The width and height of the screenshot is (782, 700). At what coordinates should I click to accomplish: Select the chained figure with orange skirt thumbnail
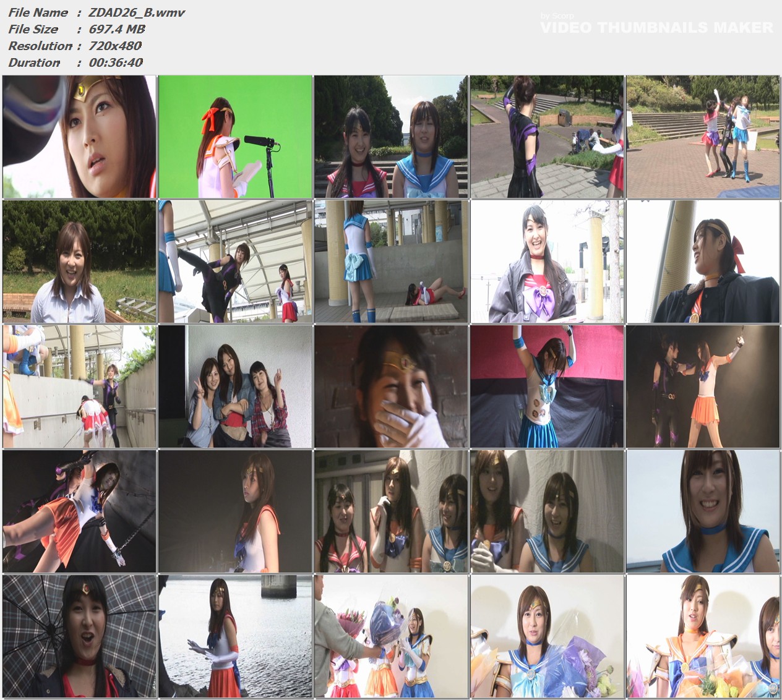pos(79,511)
